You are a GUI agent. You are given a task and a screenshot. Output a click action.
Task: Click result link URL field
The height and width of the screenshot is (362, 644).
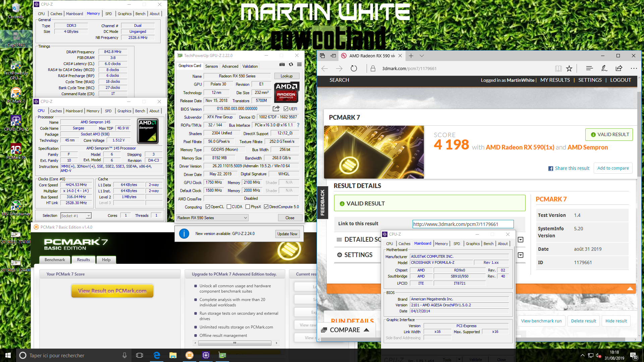tap(463, 224)
